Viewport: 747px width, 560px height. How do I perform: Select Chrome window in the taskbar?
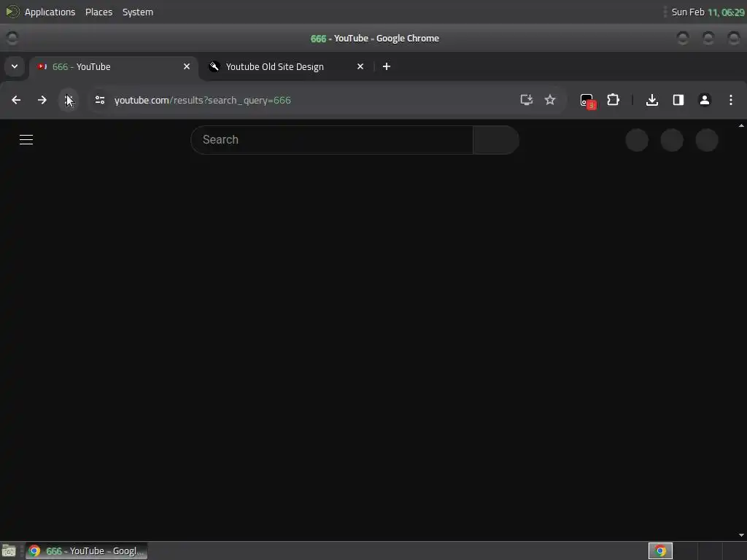click(x=86, y=551)
